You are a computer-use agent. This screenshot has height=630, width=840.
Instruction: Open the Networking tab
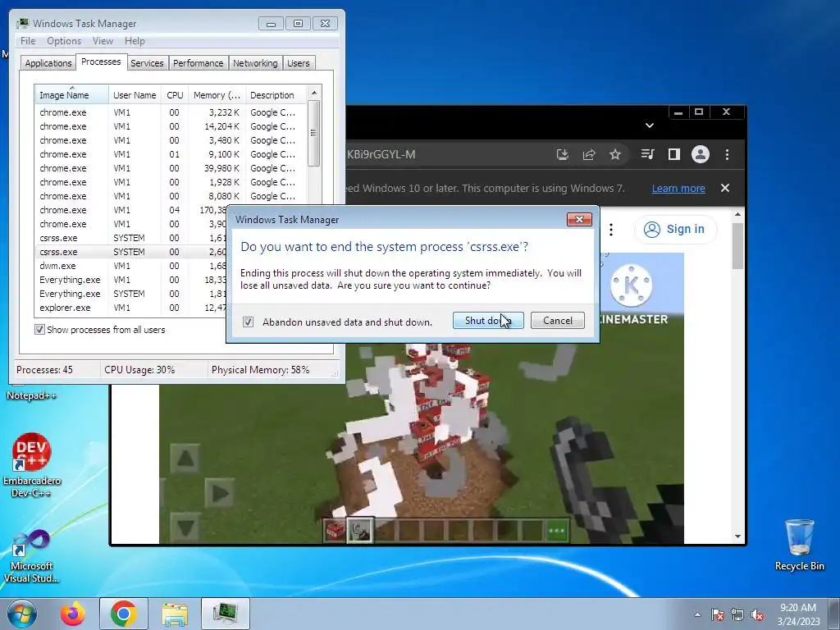[x=255, y=63]
